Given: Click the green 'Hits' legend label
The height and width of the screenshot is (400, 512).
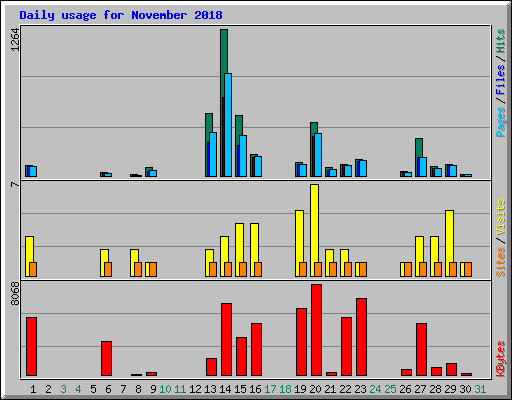Looking at the screenshot, I should [501, 42].
